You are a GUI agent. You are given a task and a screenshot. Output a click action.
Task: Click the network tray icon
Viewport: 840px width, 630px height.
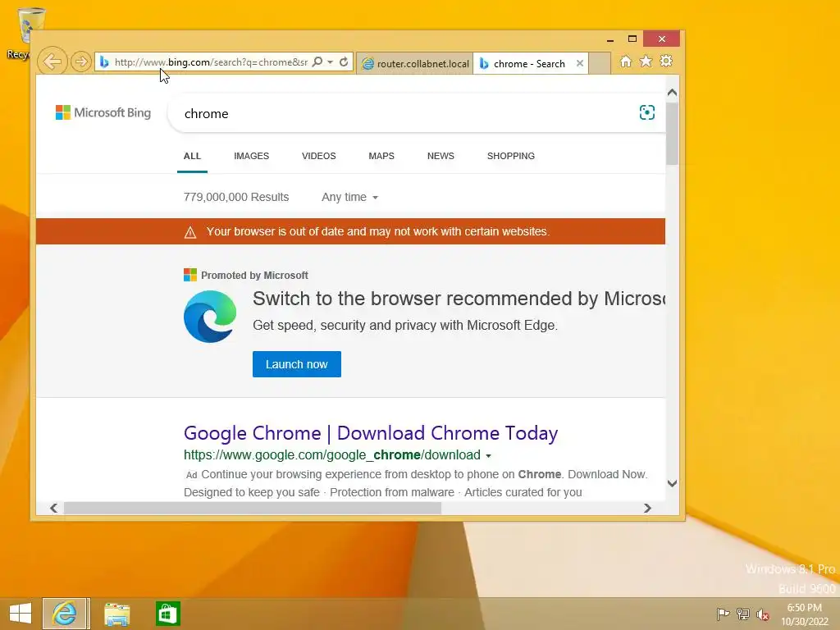(743, 614)
